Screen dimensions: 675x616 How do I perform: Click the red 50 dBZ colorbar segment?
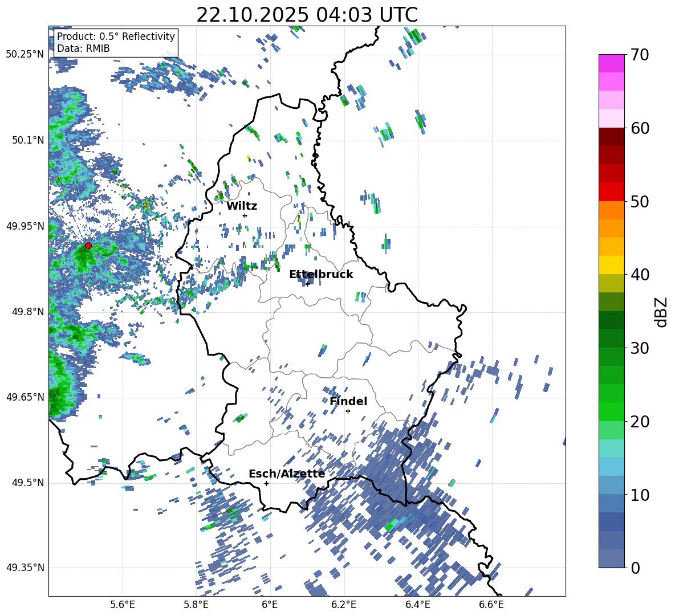click(x=611, y=192)
